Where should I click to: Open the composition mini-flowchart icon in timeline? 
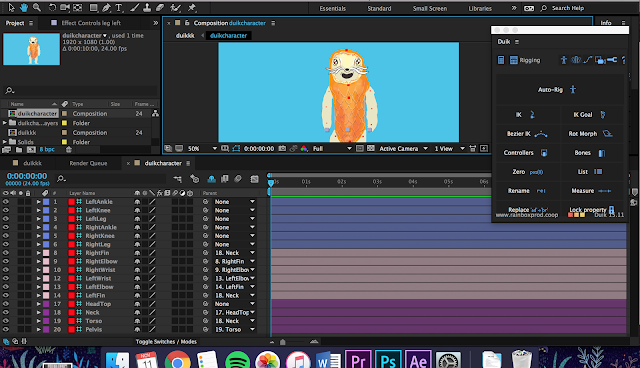click(x=178, y=179)
